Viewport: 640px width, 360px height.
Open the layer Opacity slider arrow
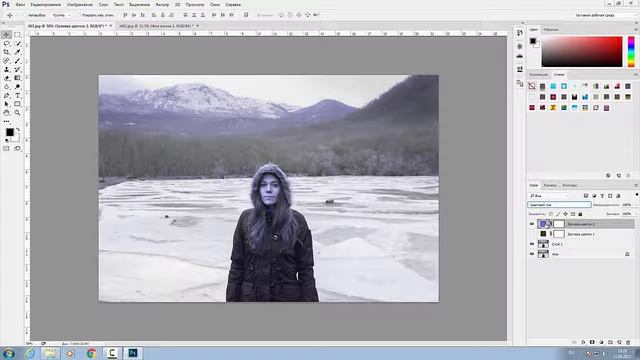(636, 205)
